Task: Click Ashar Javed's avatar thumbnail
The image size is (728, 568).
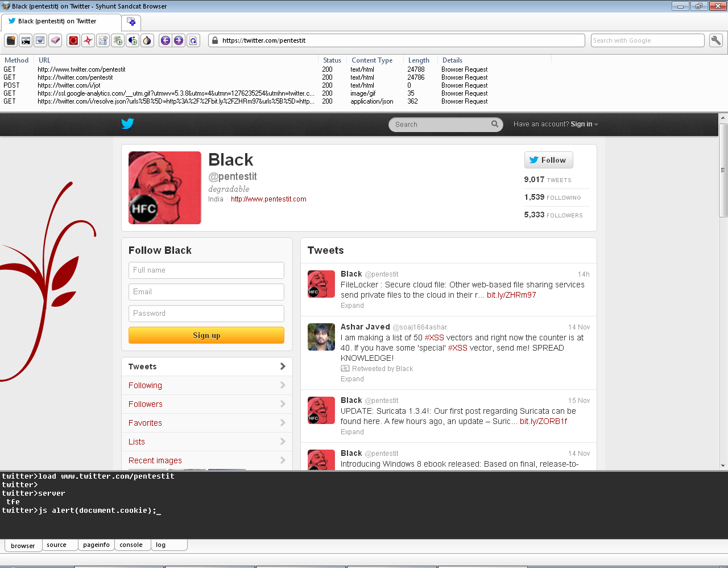Action: pyautogui.click(x=321, y=337)
